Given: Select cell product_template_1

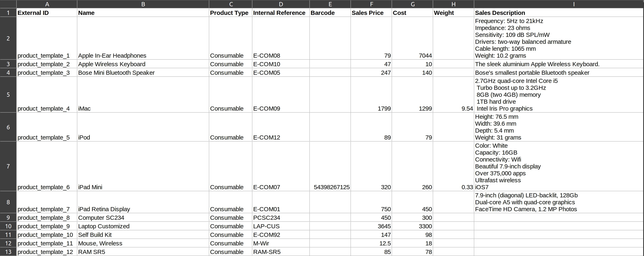Looking at the screenshot, I should 47,38.
